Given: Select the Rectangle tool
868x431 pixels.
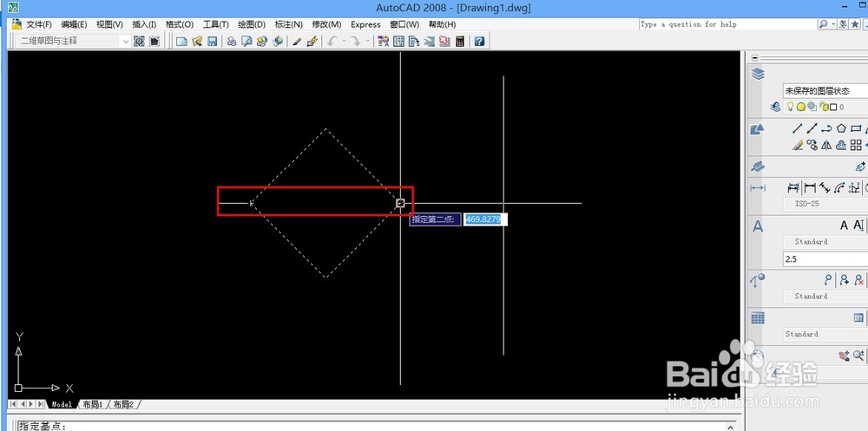Looking at the screenshot, I should (x=856, y=129).
